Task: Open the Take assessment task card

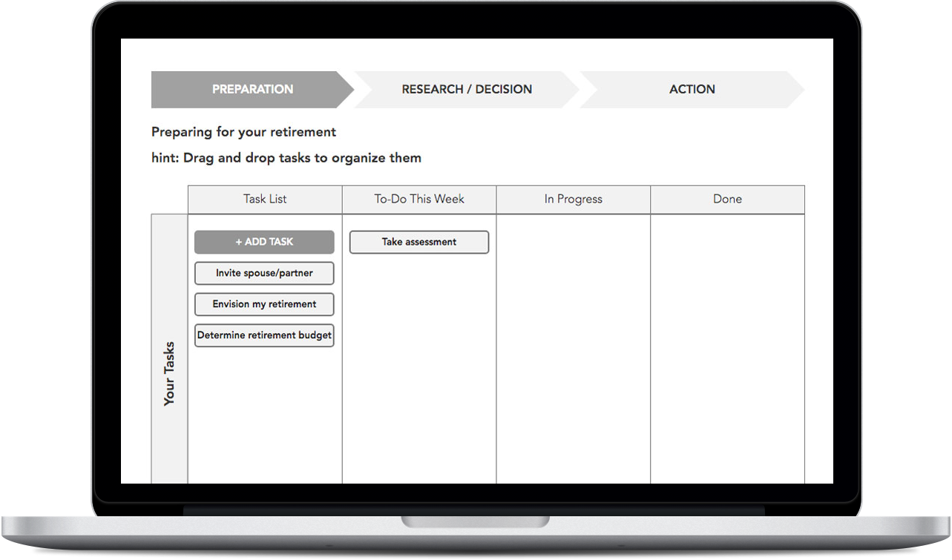Action: (418, 242)
